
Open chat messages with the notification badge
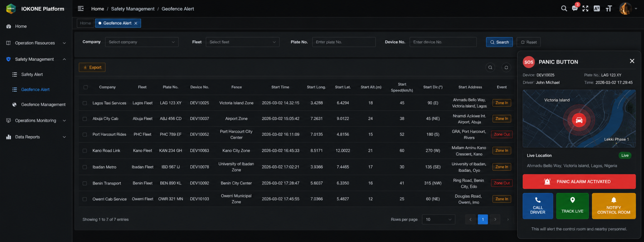click(575, 8)
